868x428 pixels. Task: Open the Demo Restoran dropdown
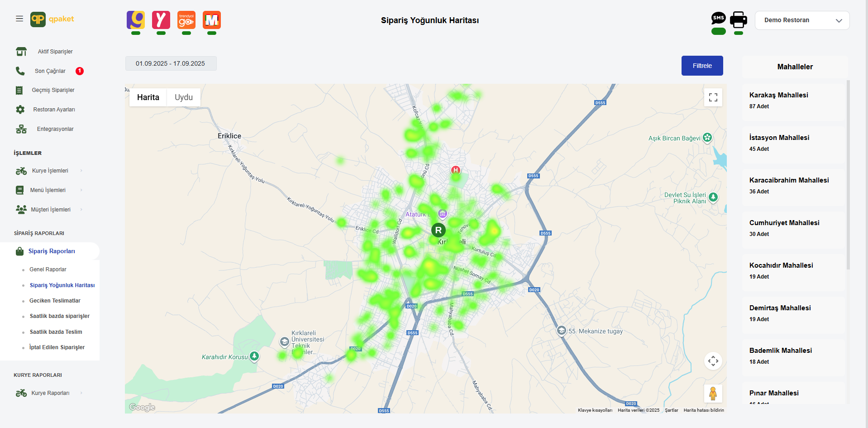pos(802,20)
